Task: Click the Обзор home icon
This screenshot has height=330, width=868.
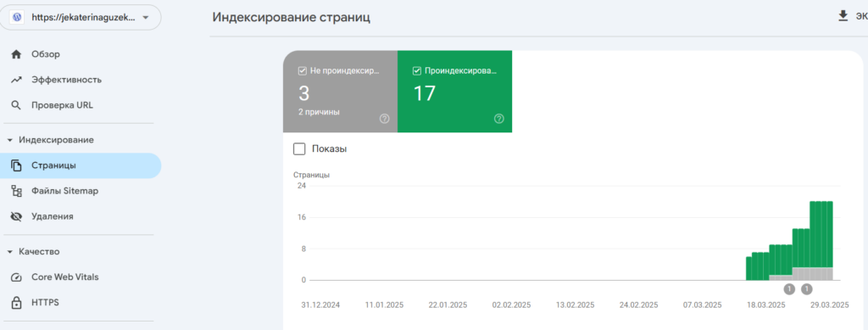Action: click(x=17, y=54)
